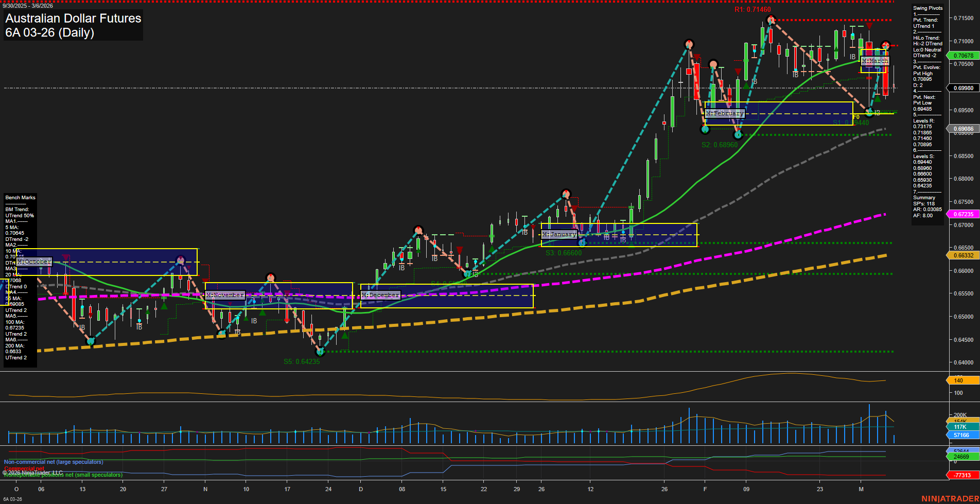Click the cyan 117K volume marker
Screen dimensions: 980x504
click(x=960, y=427)
